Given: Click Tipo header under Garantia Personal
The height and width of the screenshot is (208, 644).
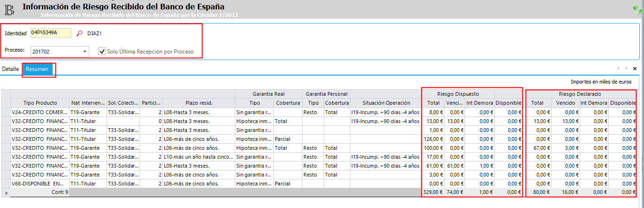Looking at the screenshot, I should click(313, 103).
